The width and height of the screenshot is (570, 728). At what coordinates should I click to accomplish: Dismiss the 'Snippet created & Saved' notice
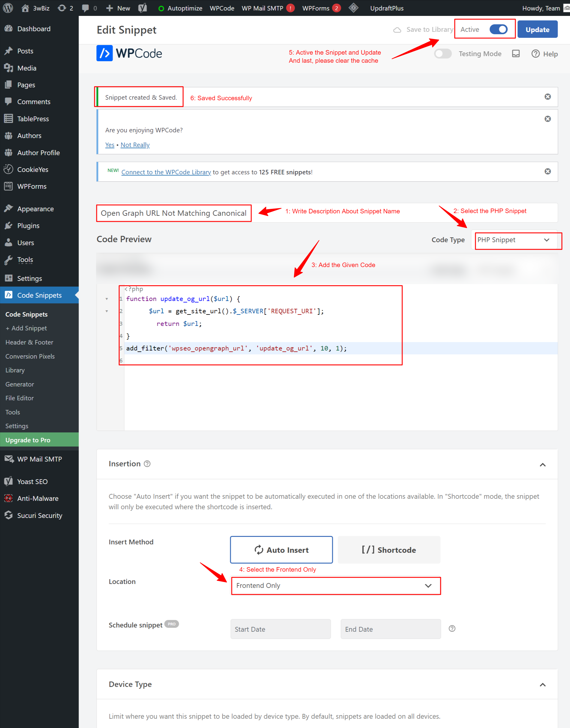click(x=547, y=97)
